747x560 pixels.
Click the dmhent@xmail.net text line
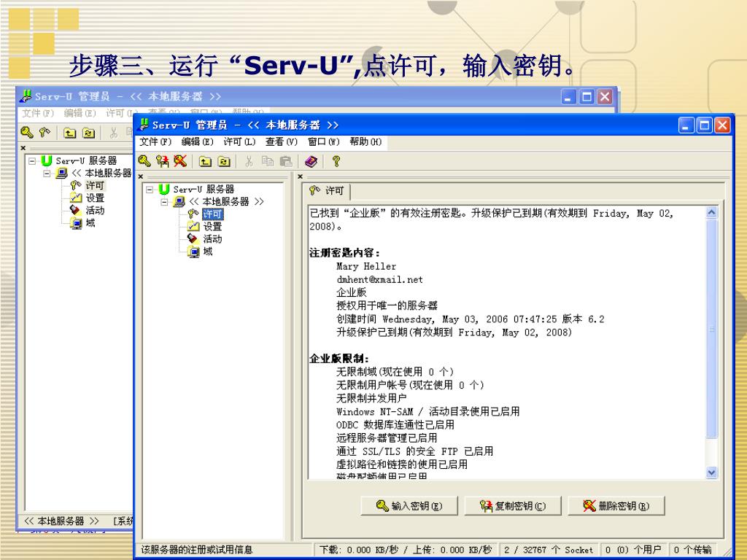point(379,279)
